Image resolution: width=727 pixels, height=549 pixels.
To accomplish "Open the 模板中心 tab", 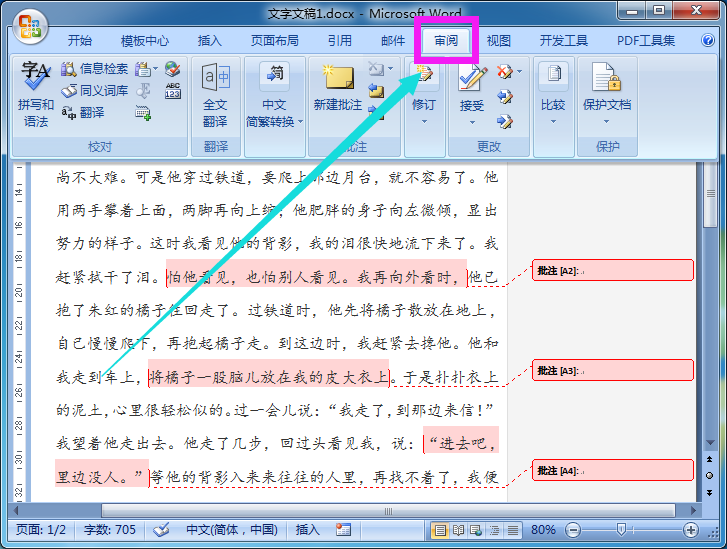I will [x=145, y=41].
